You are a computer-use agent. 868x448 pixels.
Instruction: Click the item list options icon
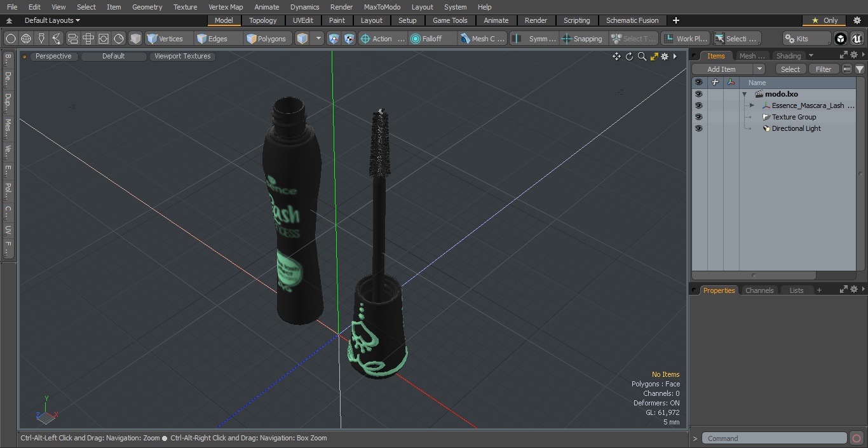tap(847, 69)
